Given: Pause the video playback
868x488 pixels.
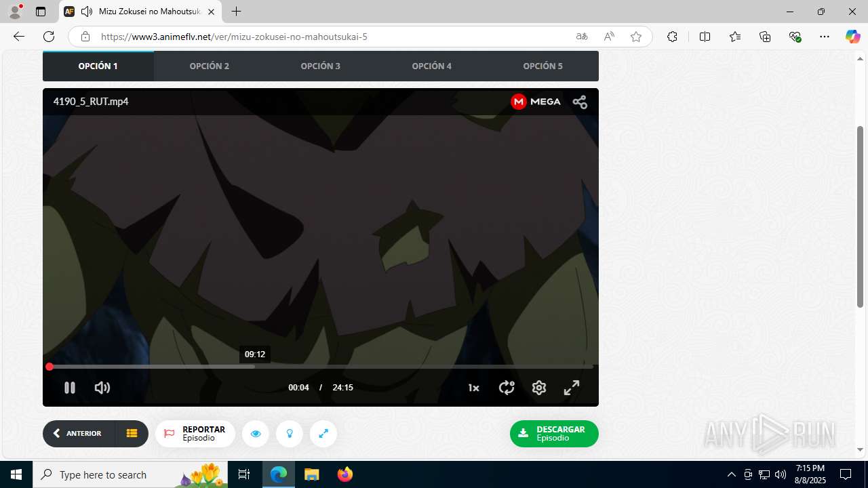Looking at the screenshot, I should coord(69,388).
